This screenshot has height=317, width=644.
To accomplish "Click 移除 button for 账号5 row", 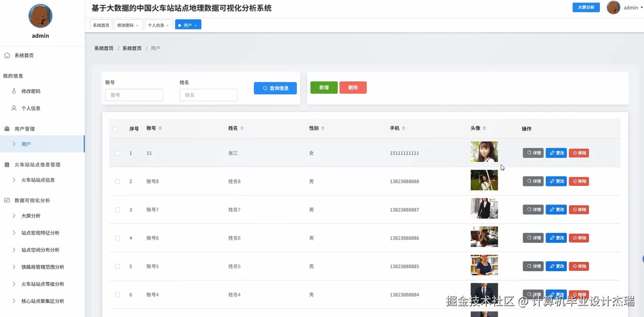I will 579,266.
